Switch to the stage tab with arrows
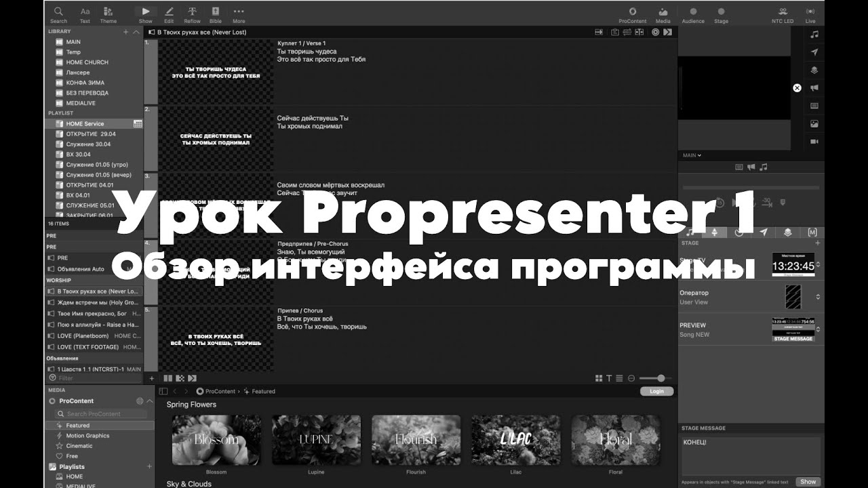 click(x=714, y=232)
